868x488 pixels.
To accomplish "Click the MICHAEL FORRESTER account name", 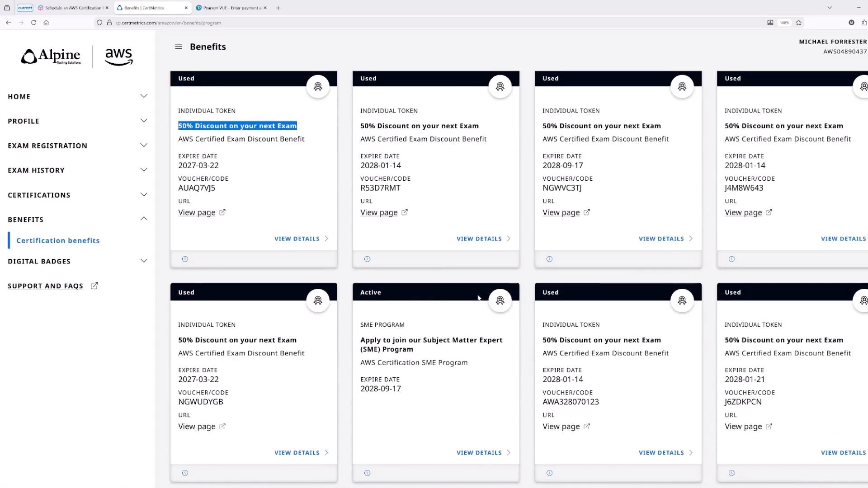I will (x=833, y=42).
